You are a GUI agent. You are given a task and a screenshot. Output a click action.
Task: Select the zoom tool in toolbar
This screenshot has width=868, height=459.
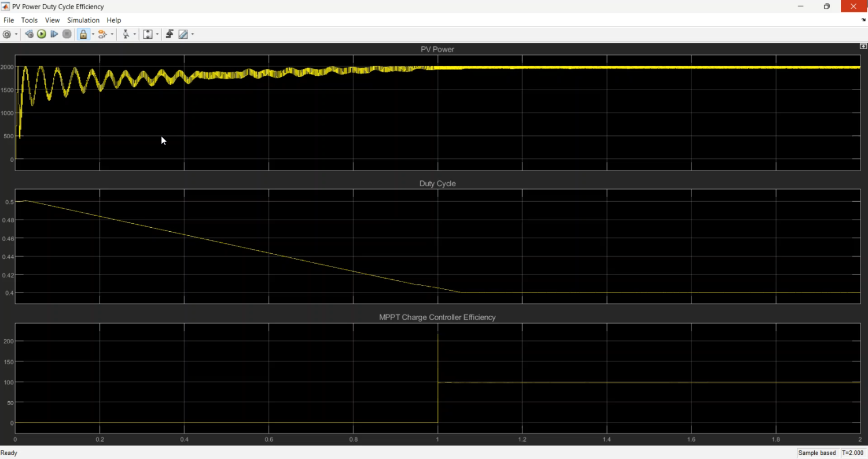point(126,34)
